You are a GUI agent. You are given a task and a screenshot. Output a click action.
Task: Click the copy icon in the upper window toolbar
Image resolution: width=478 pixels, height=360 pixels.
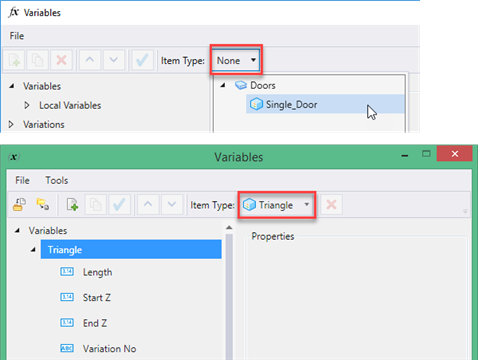coord(37,60)
